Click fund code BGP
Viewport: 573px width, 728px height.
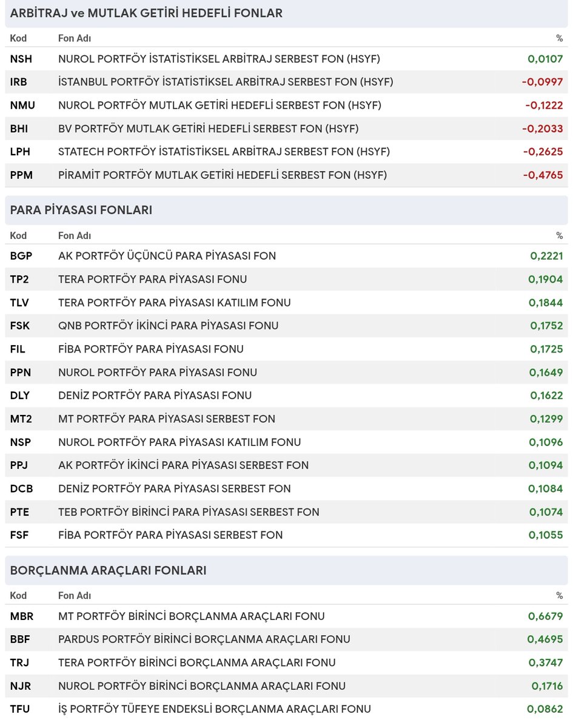21,256
